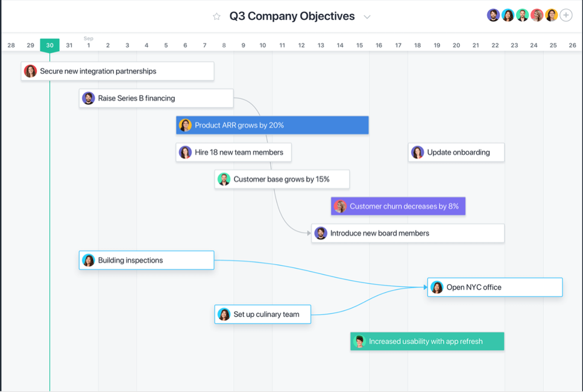The image size is (583, 392).
Task: Select the today marker for date 30
Action: point(50,45)
